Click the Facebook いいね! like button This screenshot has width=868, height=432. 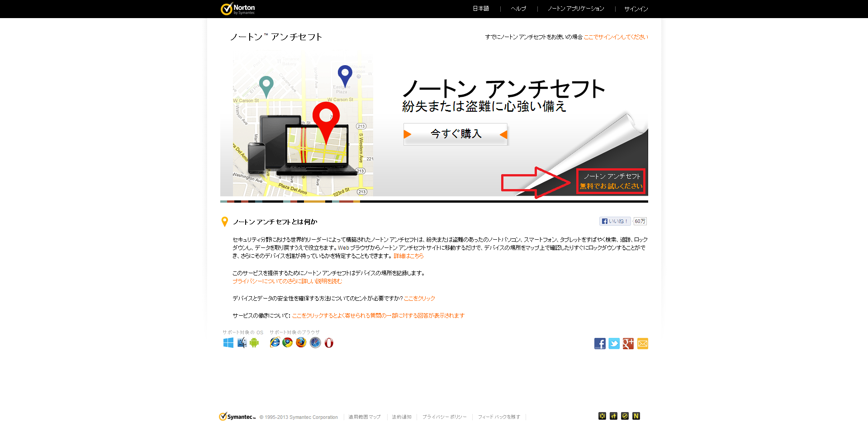click(615, 221)
